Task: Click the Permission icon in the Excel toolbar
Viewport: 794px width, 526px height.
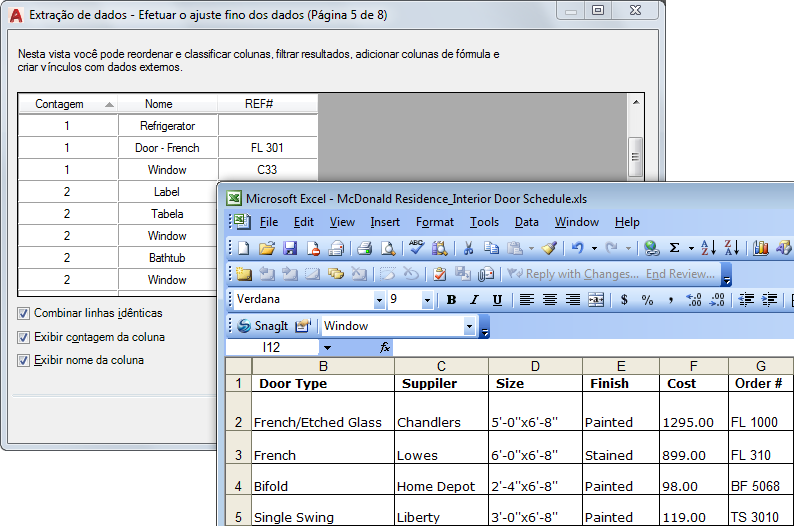Action: pyautogui.click(x=313, y=248)
